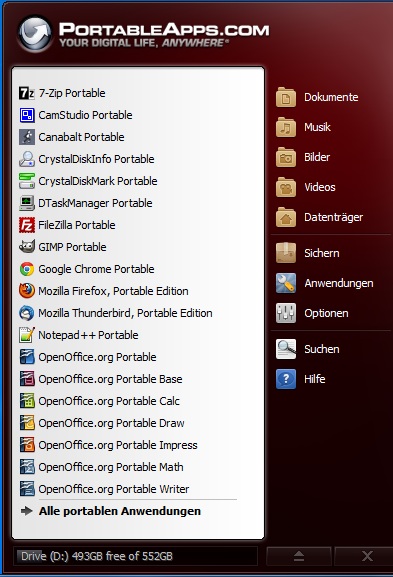The image size is (393, 577).
Task: Click the eject drive button
Action: coord(299,556)
